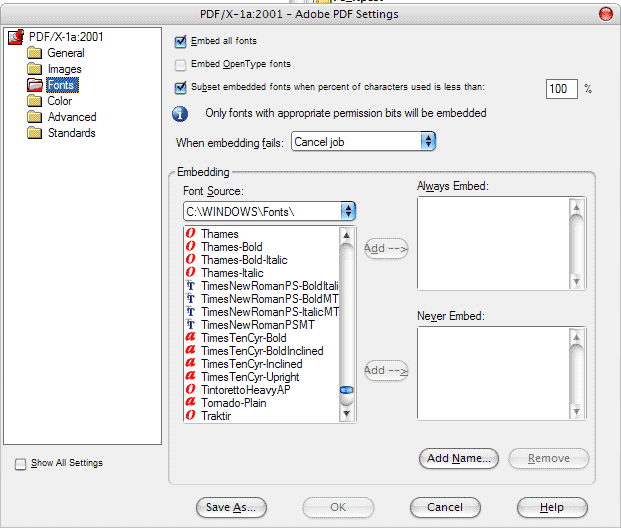The image size is (621, 528).
Task: Select TimesTenCyr-Upright font name
Action: click(250, 377)
